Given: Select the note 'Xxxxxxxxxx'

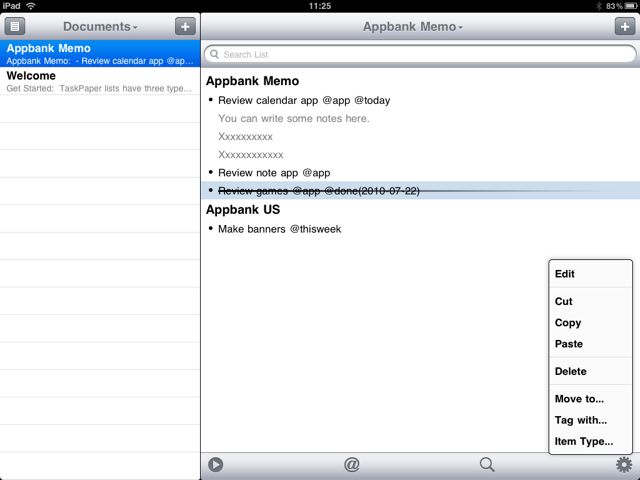Looking at the screenshot, I should pyautogui.click(x=245, y=136).
